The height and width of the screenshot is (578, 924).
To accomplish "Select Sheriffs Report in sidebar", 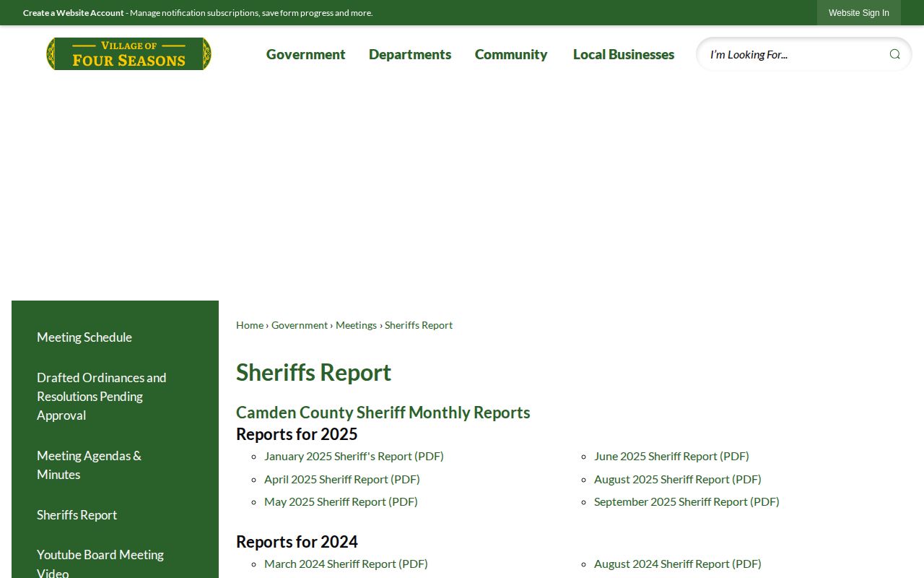I will (77, 515).
